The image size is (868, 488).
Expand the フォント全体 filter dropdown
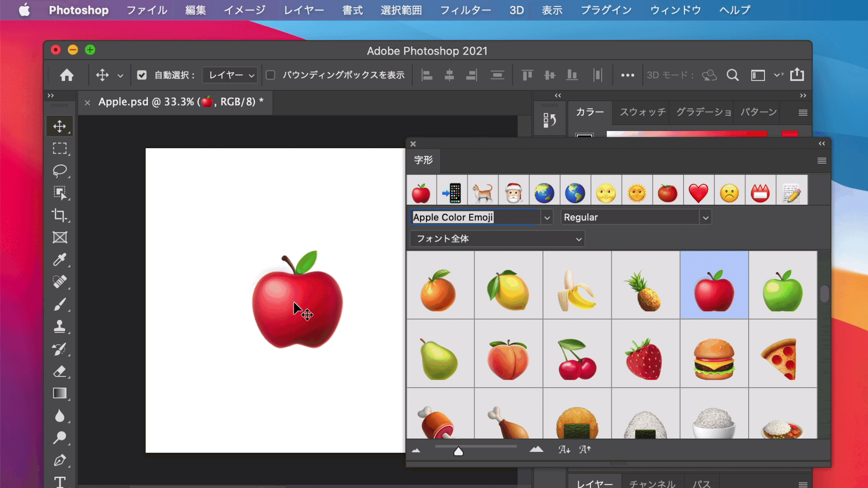[x=497, y=239]
